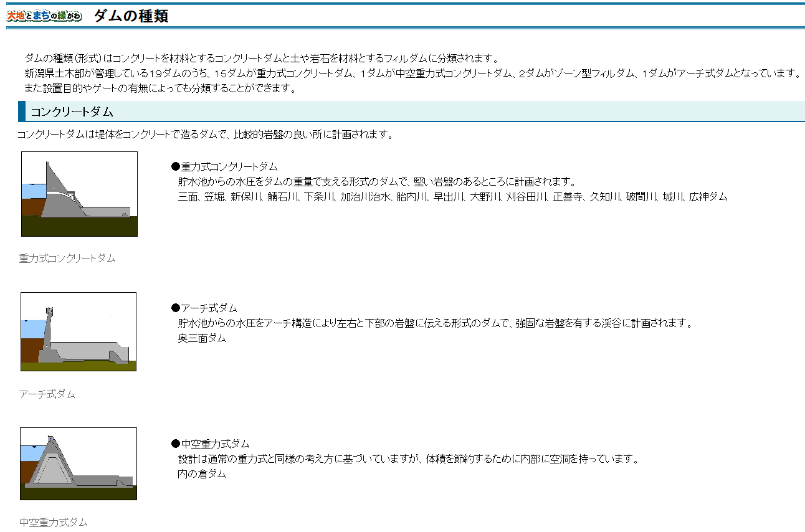Image resolution: width=805 pixels, height=532 pixels.
Task: Select the コンクリートダム section header
Action: pyautogui.click(x=72, y=112)
